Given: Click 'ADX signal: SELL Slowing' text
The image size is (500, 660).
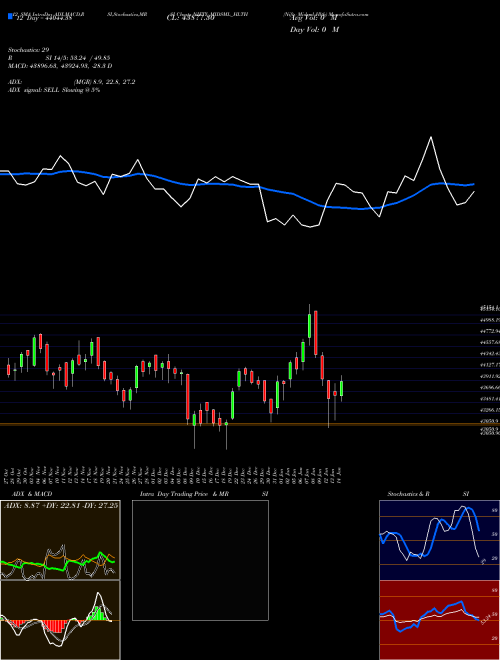Looking at the screenshot, I should [x=45, y=90].
